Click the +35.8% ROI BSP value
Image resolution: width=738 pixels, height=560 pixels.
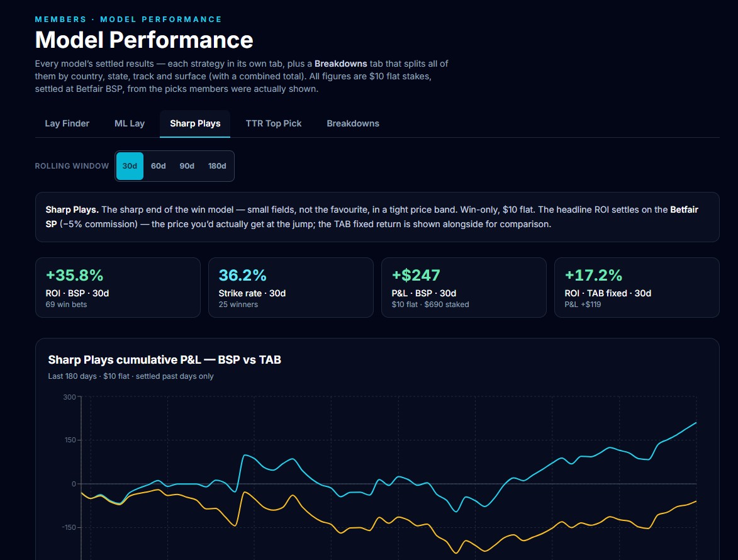pos(74,276)
